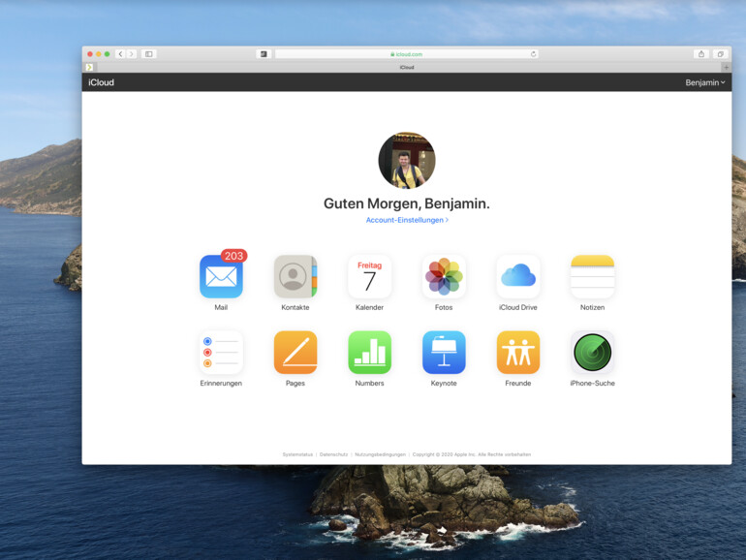Click the profile photo avatar
The width and height of the screenshot is (746, 560).
click(407, 160)
